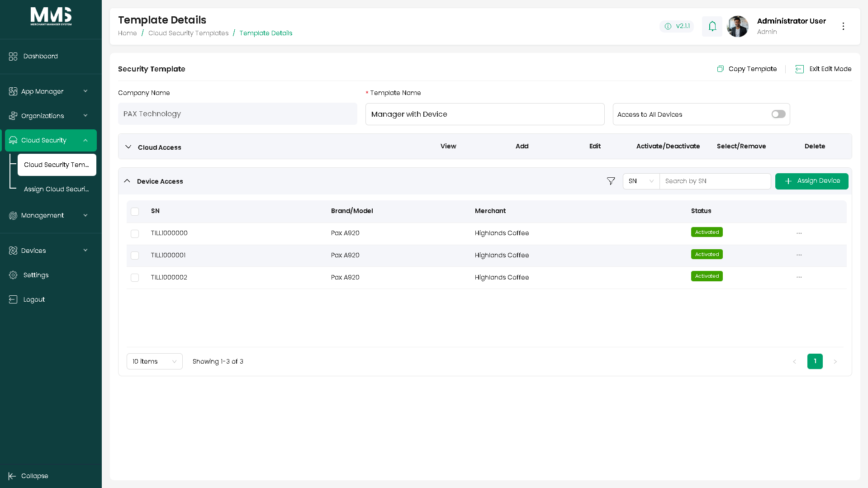Image resolution: width=868 pixels, height=488 pixels.
Task: Expand App Manager menu chevron
Action: [x=85, y=91]
